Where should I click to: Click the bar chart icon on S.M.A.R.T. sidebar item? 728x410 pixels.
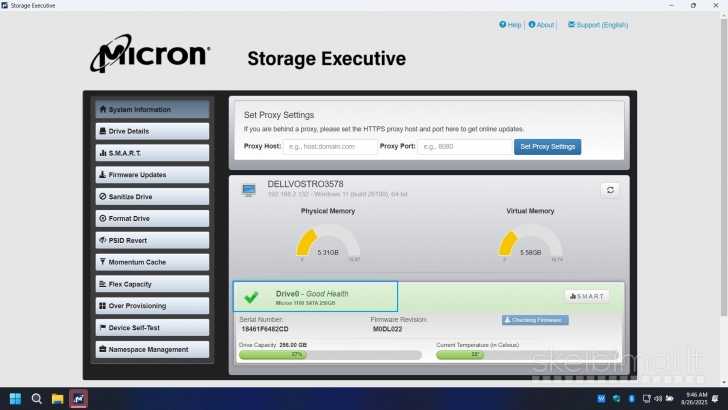tap(103, 153)
